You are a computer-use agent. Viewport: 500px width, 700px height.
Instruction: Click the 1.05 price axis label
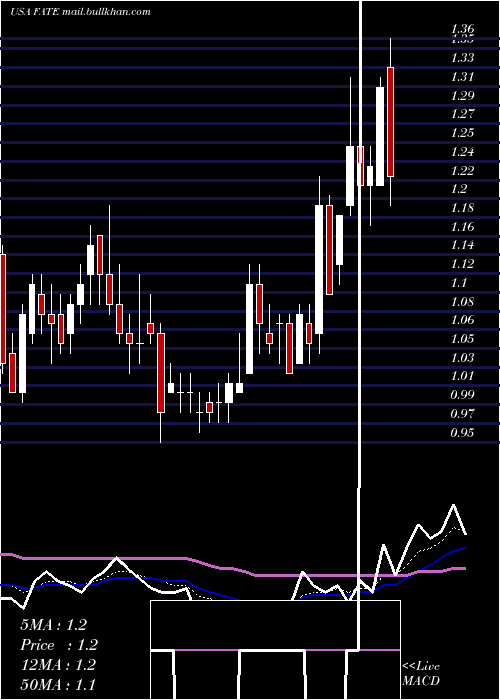(462, 338)
